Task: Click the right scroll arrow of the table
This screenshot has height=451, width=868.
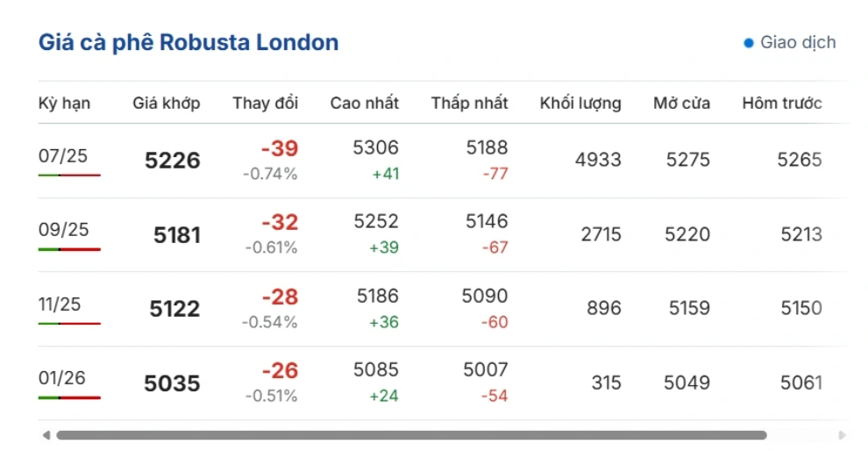Action: (843, 435)
